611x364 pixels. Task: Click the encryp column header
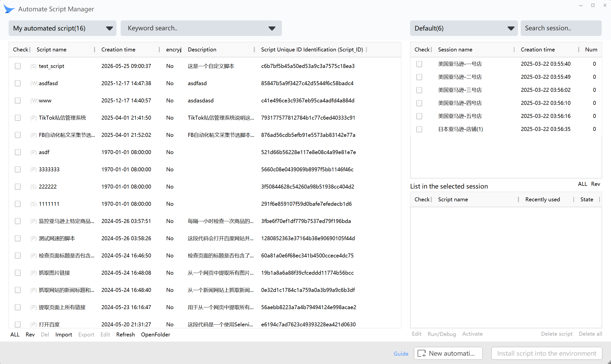point(174,49)
